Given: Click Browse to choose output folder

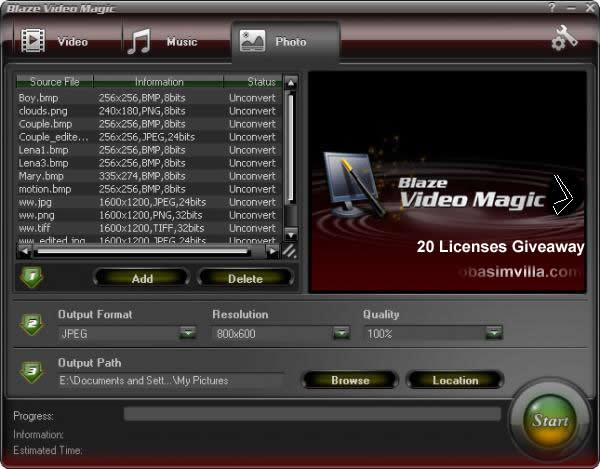Looking at the screenshot, I should click(x=350, y=380).
